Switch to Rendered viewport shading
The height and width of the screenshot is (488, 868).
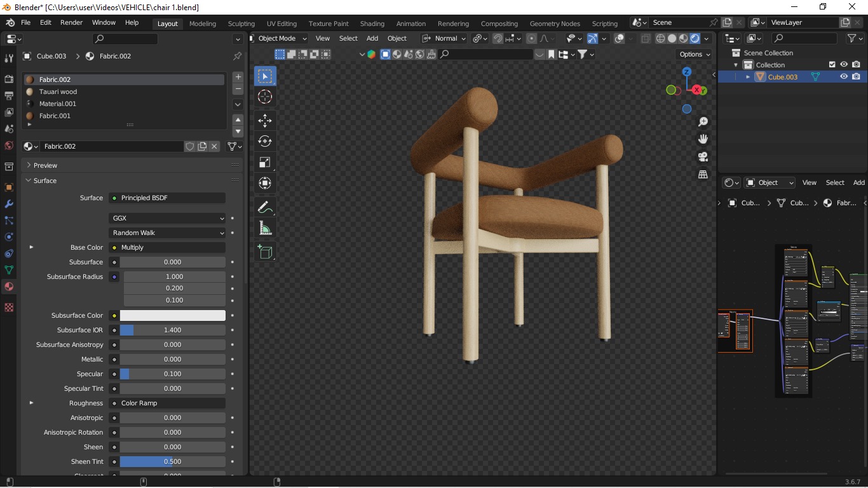point(695,39)
